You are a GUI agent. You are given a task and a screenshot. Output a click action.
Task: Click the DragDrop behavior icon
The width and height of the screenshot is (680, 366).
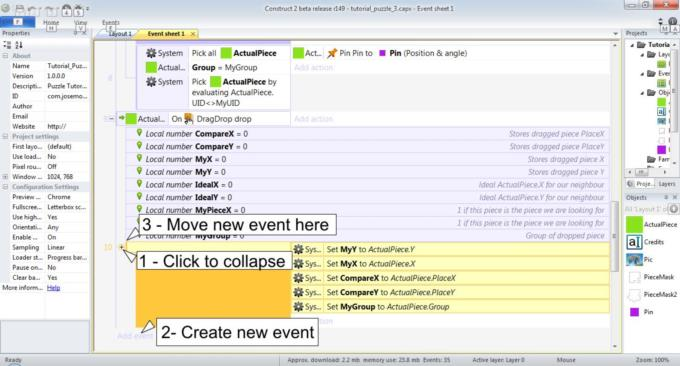[189, 118]
